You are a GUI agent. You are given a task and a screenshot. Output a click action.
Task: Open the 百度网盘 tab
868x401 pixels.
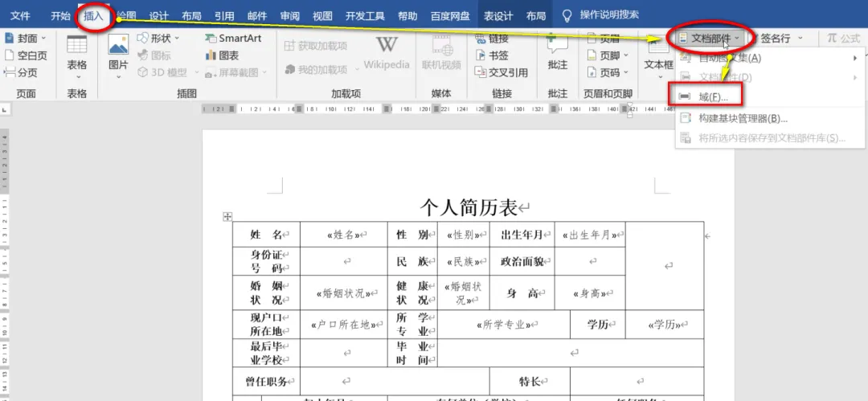448,15
